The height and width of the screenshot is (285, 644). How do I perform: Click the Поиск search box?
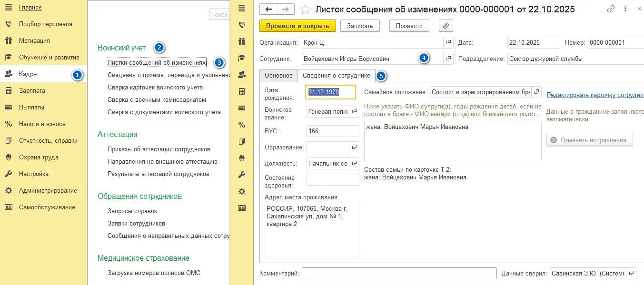[219, 15]
